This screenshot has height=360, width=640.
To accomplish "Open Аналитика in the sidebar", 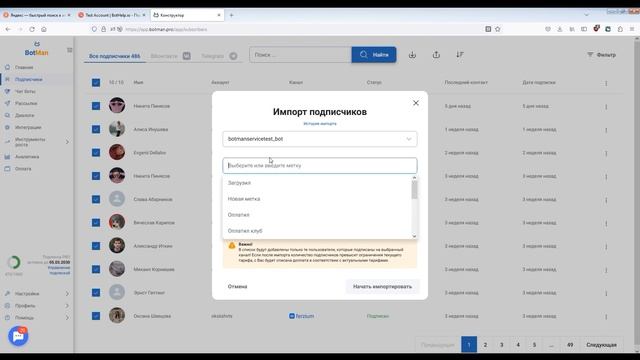I will click(27, 157).
